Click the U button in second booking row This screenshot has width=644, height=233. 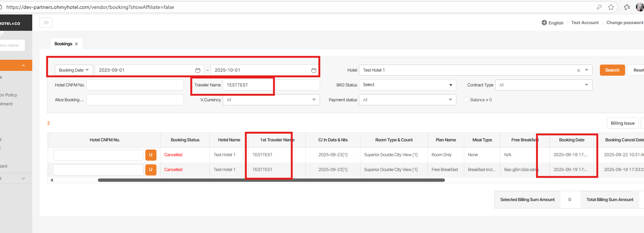point(151,170)
